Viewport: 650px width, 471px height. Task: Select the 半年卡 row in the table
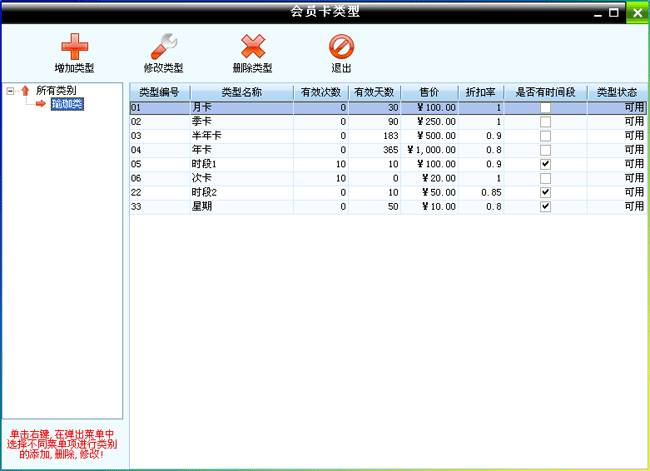coord(240,135)
